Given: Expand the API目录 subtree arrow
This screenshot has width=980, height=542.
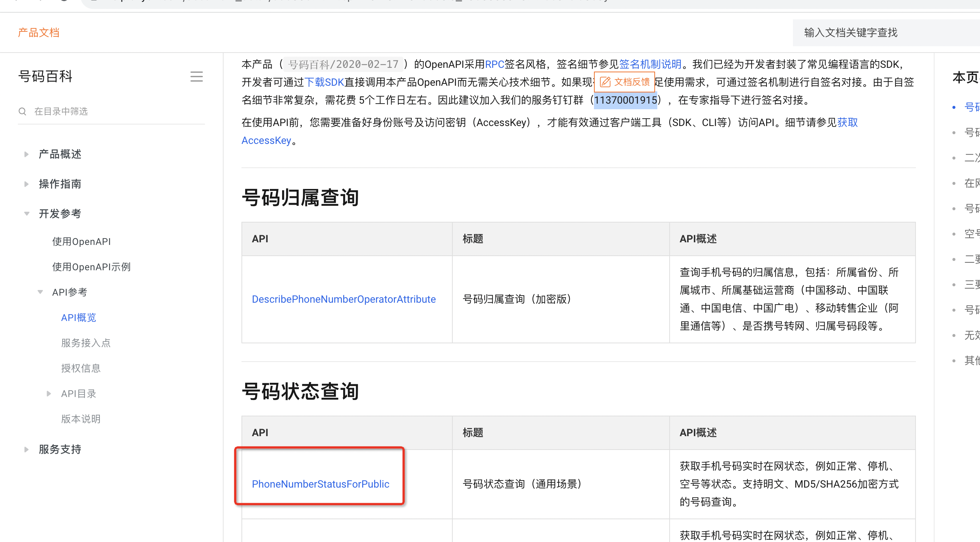Looking at the screenshot, I should 49,394.
